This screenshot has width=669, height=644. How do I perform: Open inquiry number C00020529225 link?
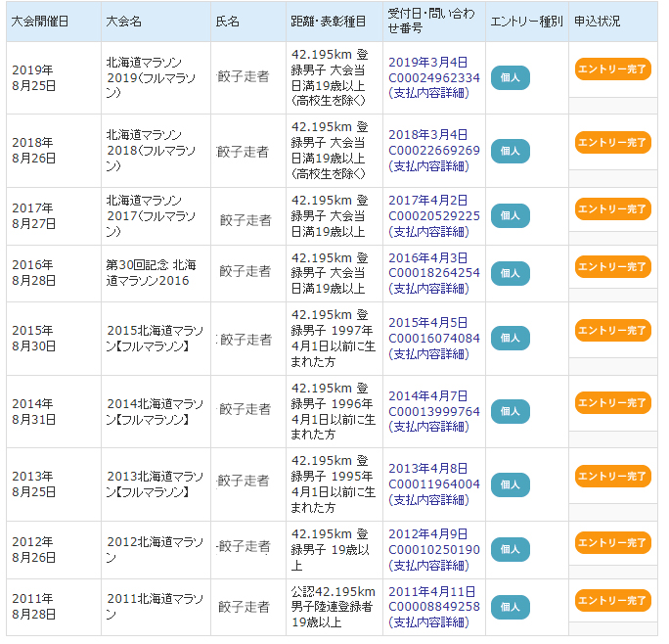coord(434,216)
